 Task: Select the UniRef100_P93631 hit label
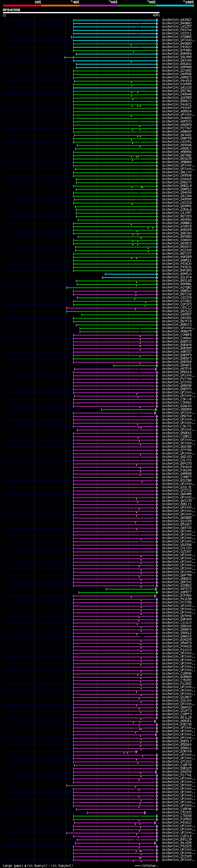click(x=177, y=267)
